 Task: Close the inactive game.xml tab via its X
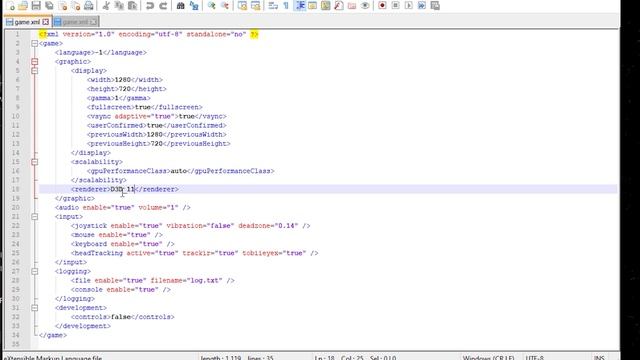coord(93,22)
